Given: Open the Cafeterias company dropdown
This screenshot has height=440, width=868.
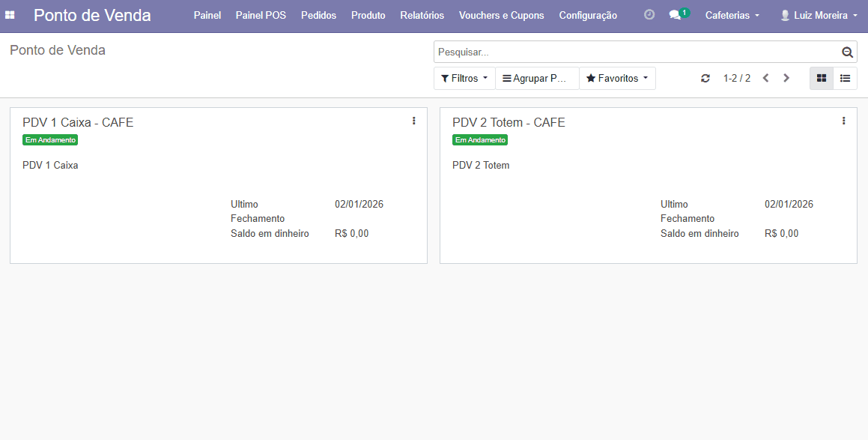Looking at the screenshot, I should (732, 15).
